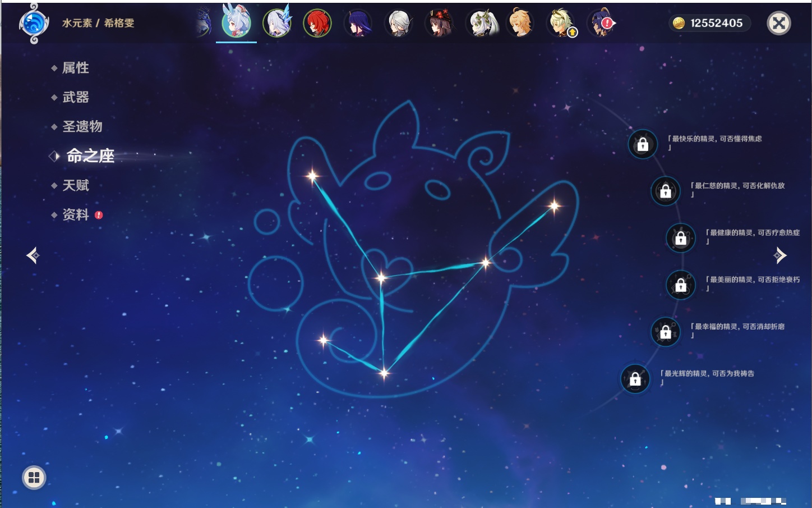Open the four-square grid menu button

coord(34,478)
